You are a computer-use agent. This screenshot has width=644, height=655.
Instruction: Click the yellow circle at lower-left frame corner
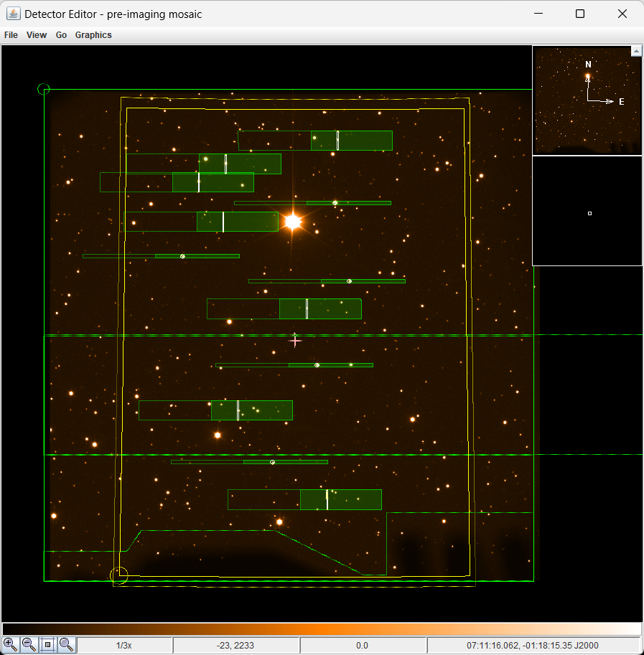pos(118,575)
